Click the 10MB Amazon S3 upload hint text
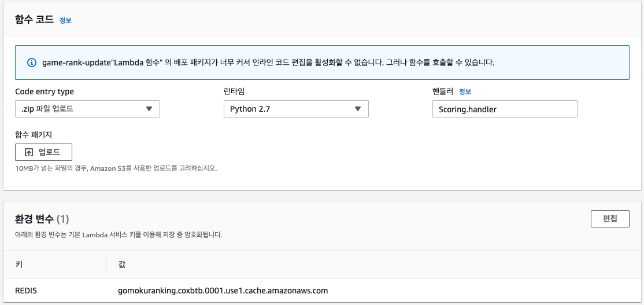 click(116, 168)
